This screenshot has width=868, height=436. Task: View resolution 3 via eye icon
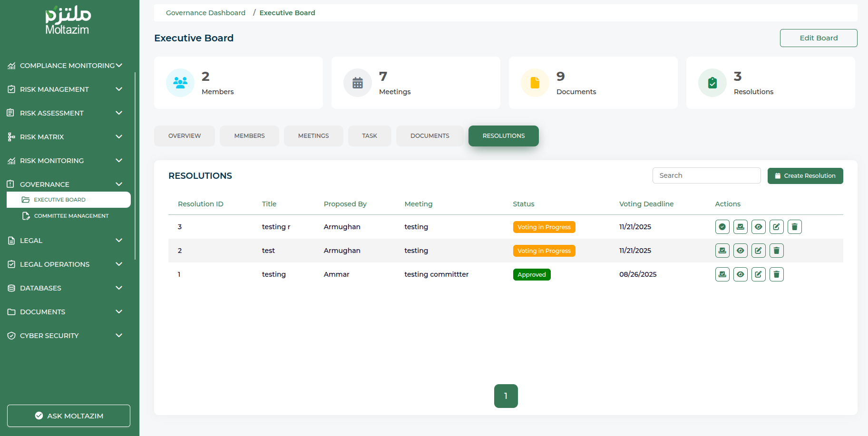pyautogui.click(x=758, y=227)
